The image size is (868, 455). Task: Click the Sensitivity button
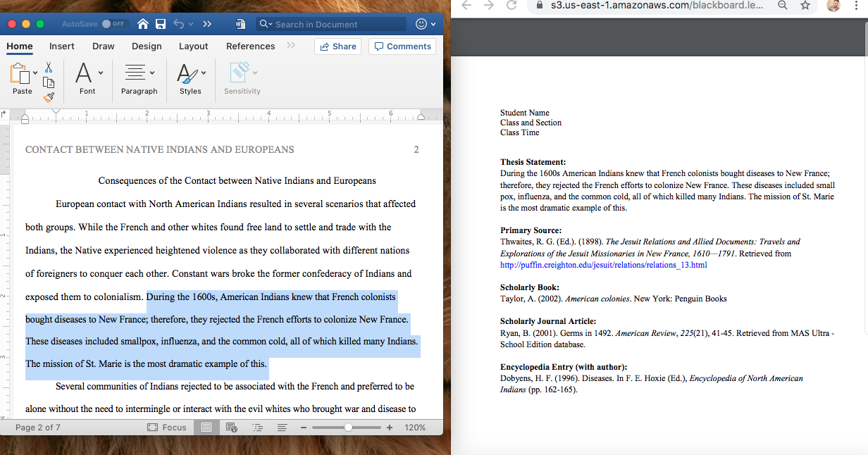242,77
